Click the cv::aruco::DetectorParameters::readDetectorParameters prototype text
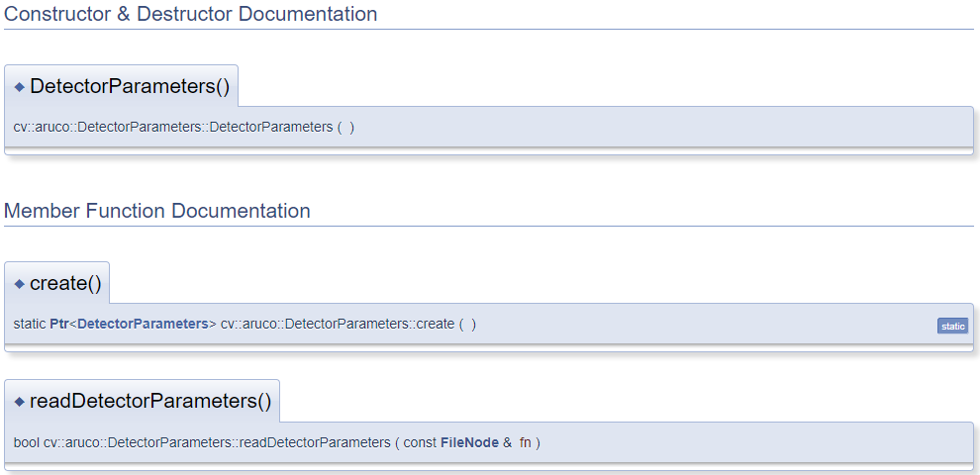980x475 pixels. coord(217,442)
